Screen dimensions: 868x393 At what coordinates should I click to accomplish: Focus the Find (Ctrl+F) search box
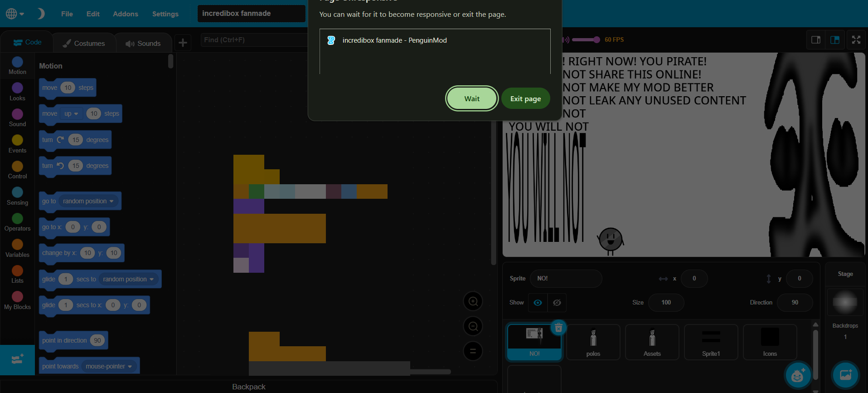pyautogui.click(x=254, y=40)
